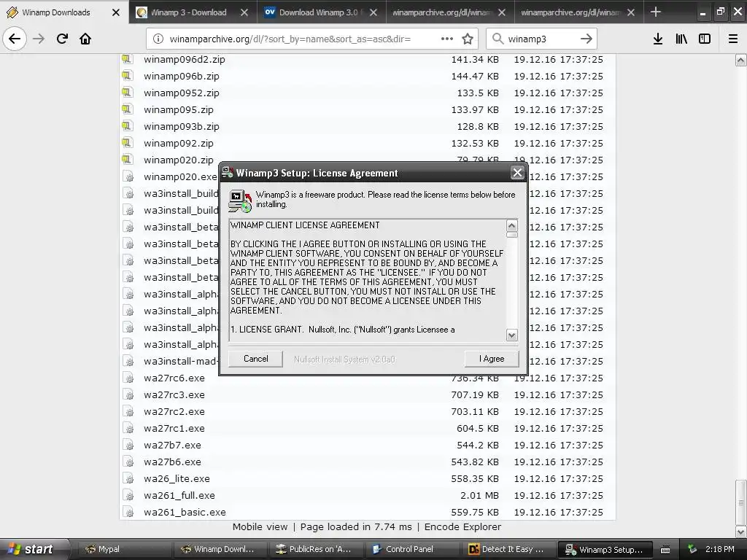Switch to Winamp Downl... taskbar item
The width and height of the screenshot is (747, 560).
[220, 549]
